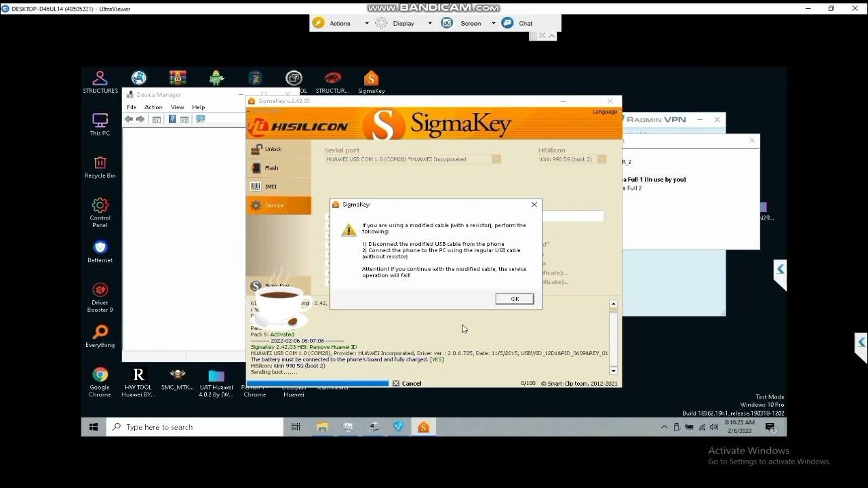Open WinRAR archive desktop icon
This screenshot has width=868, height=488.
[x=178, y=78]
